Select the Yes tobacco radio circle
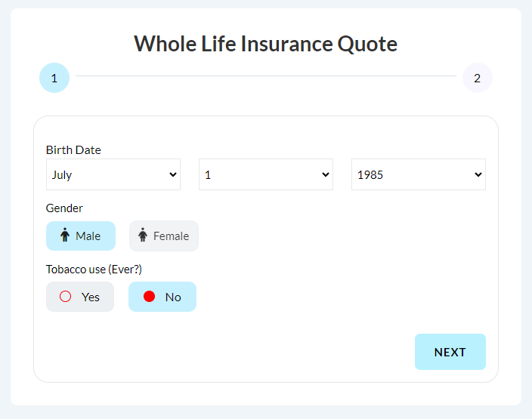Screen dimensions: 532x419 (65, 296)
